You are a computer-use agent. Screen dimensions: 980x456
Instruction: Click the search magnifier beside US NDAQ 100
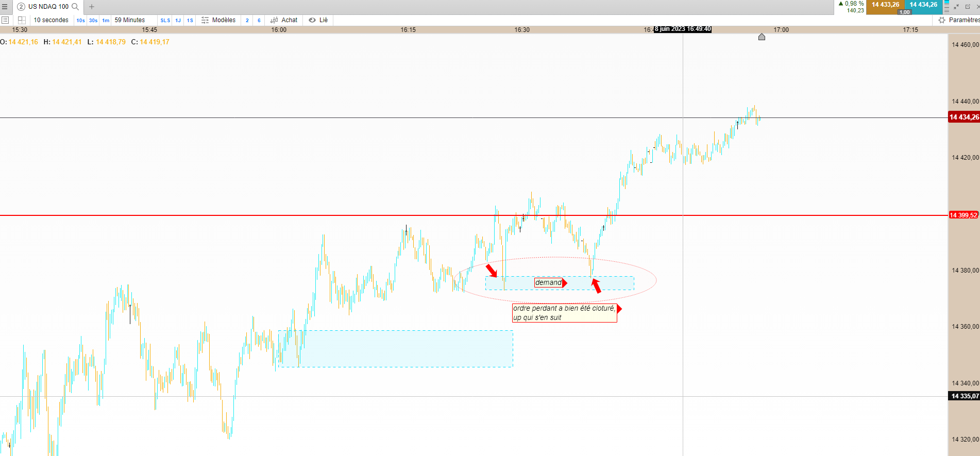(75, 7)
